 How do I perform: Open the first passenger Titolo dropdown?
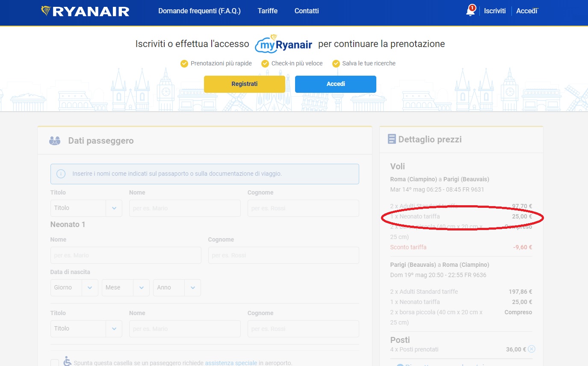(86, 208)
